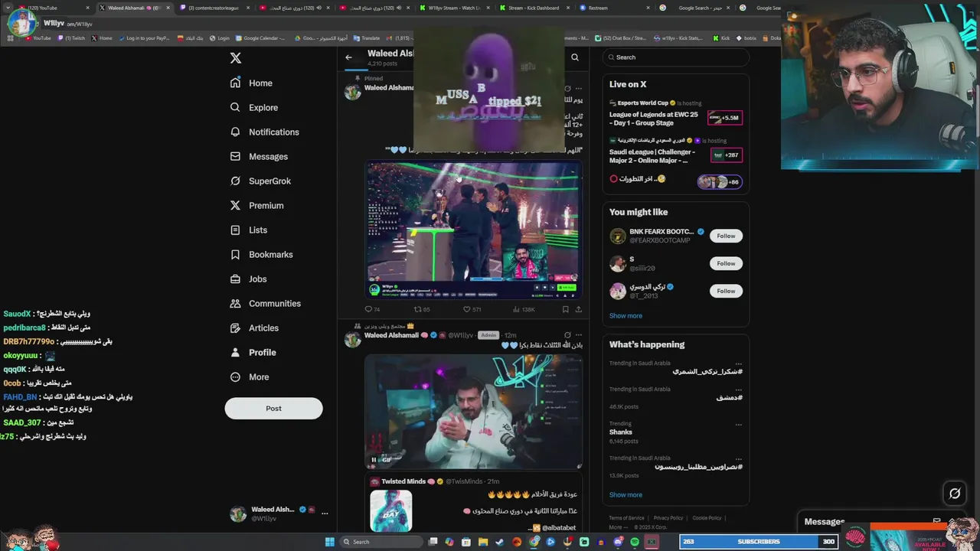Open Premium in sidebar
The width and height of the screenshot is (980, 551).
[x=256, y=205]
